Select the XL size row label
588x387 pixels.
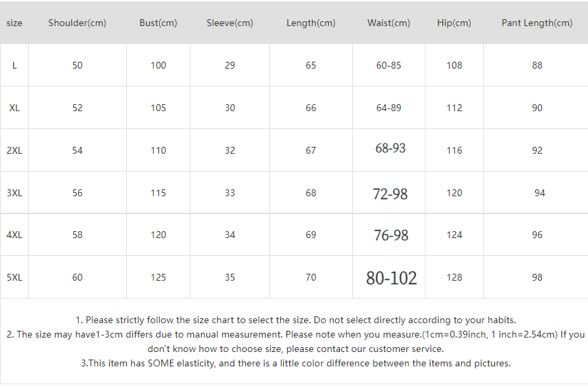[x=14, y=108]
